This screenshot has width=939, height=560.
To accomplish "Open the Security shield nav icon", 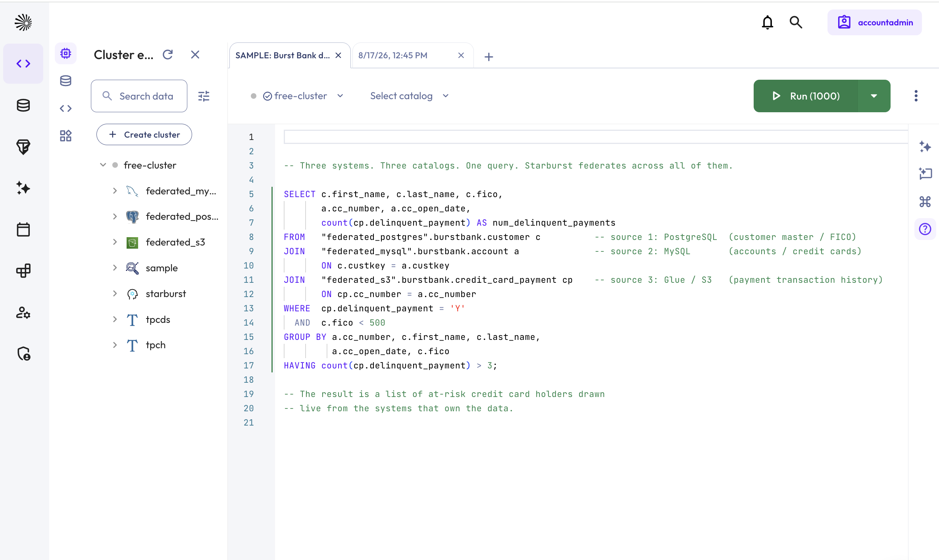I will [23, 354].
